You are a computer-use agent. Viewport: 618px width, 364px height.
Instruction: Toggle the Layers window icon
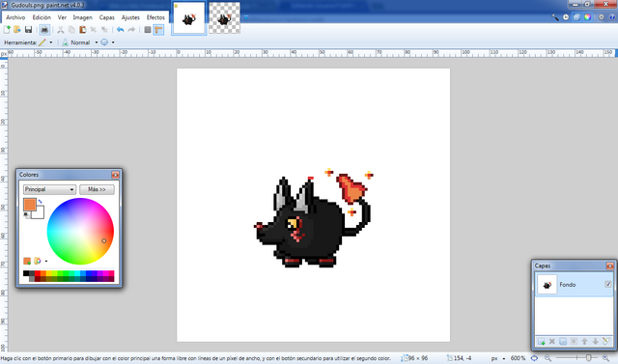[x=576, y=17]
